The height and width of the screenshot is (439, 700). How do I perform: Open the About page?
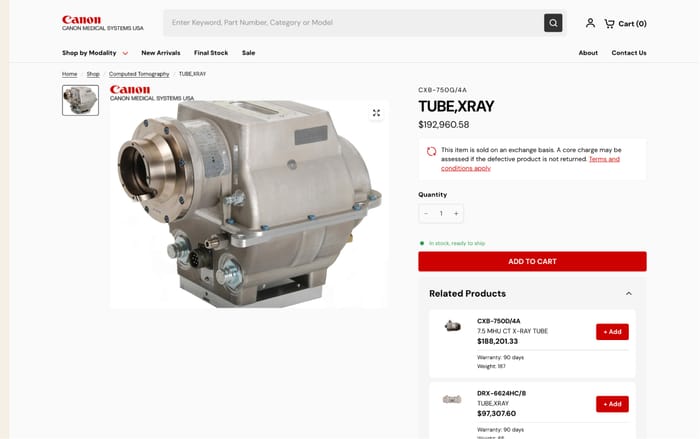coord(588,53)
